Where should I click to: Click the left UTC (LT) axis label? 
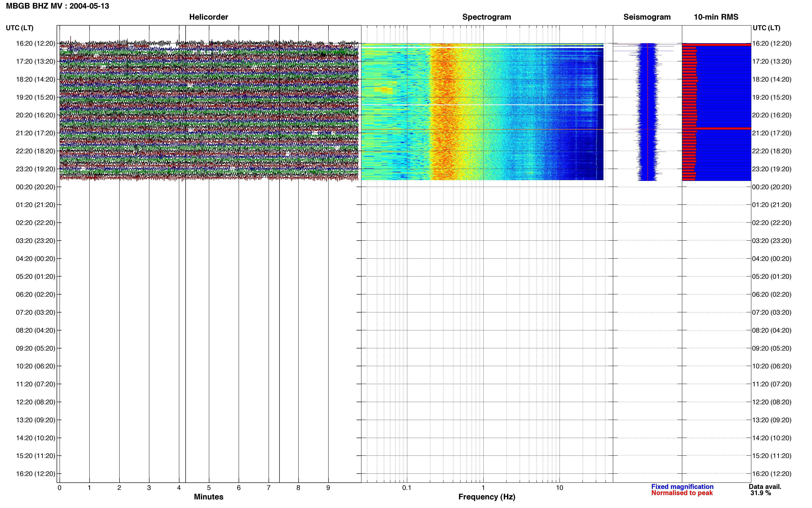[x=19, y=28]
